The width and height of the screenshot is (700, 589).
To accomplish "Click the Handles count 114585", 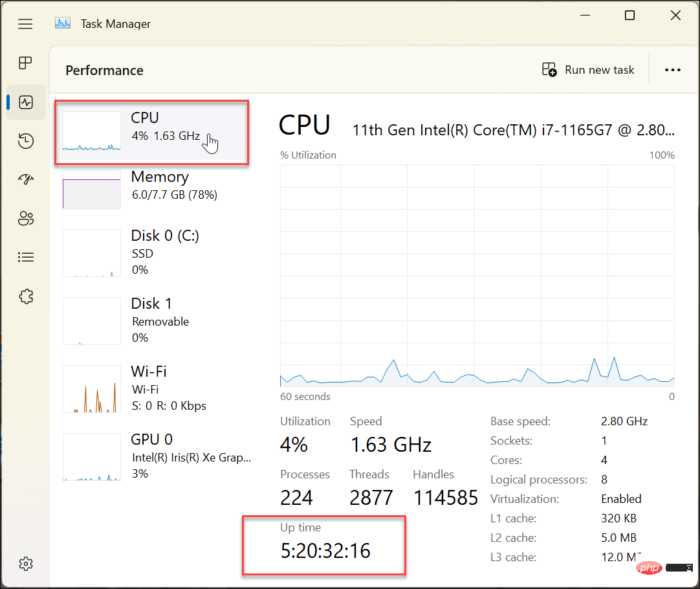I will [446, 498].
